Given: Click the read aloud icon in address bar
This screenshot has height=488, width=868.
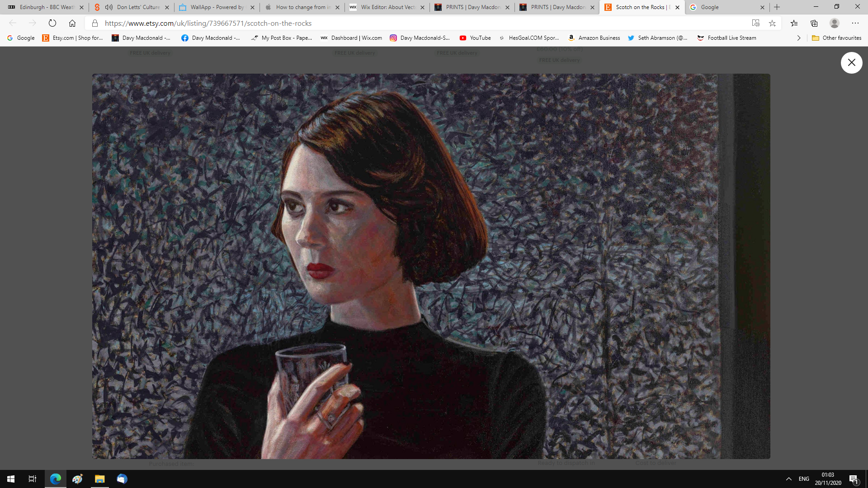Looking at the screenshot, I should pos(755,23).
